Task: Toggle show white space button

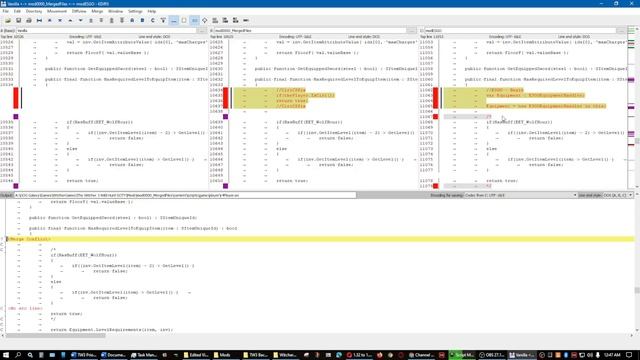Action: coord(184,20)
